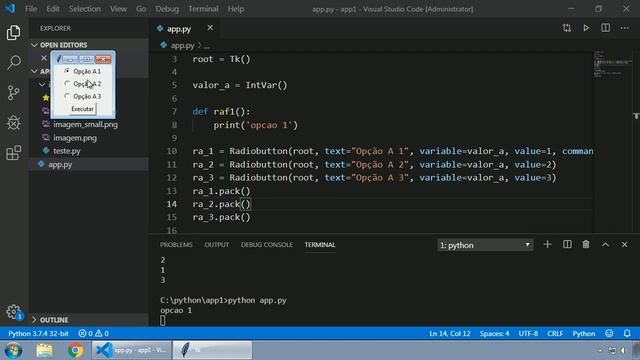Click the feedback smiley in status bar
Screen dimensions: 640x360
(609, 333)
